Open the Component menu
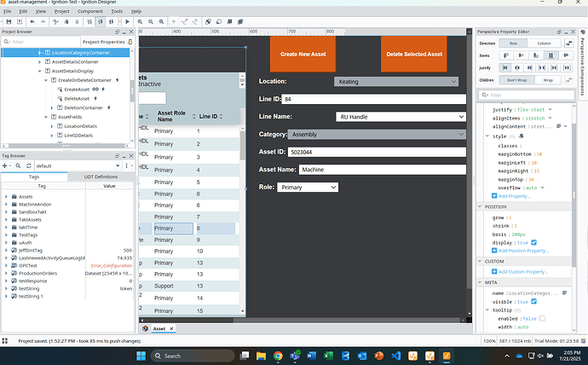This screenshot has height=365, width=588. [x=90, y=11]
